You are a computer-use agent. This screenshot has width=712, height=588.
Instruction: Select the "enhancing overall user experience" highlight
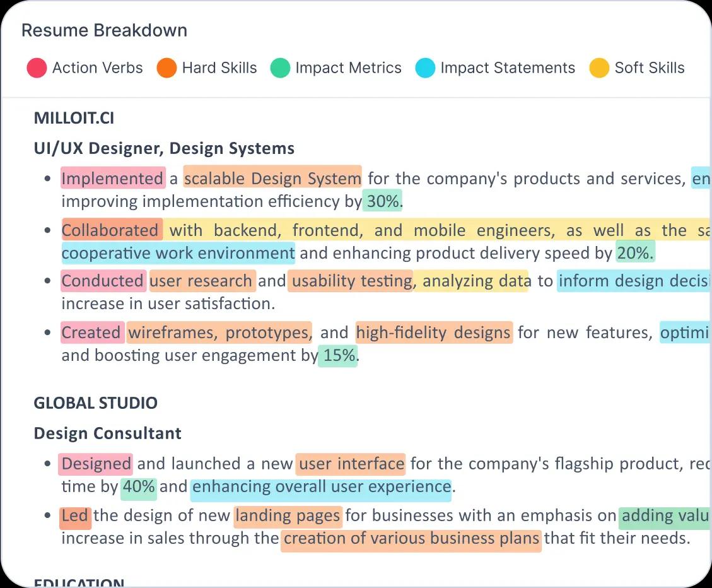coord(321,486)
